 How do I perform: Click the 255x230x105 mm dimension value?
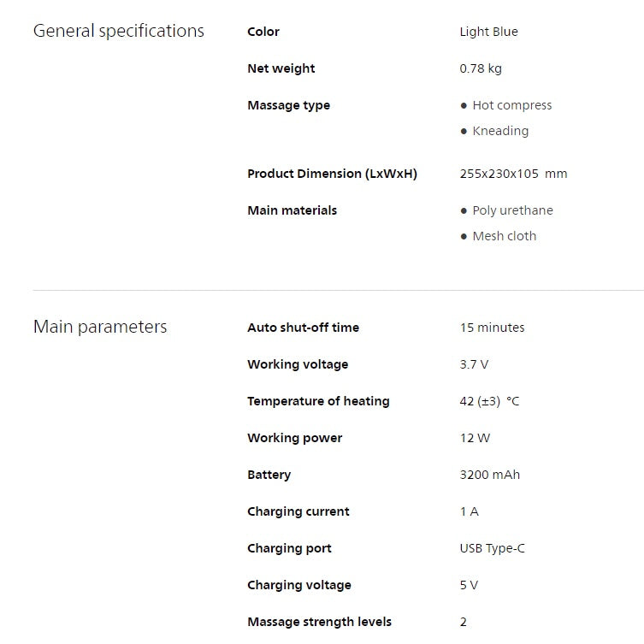click(513, 174)
